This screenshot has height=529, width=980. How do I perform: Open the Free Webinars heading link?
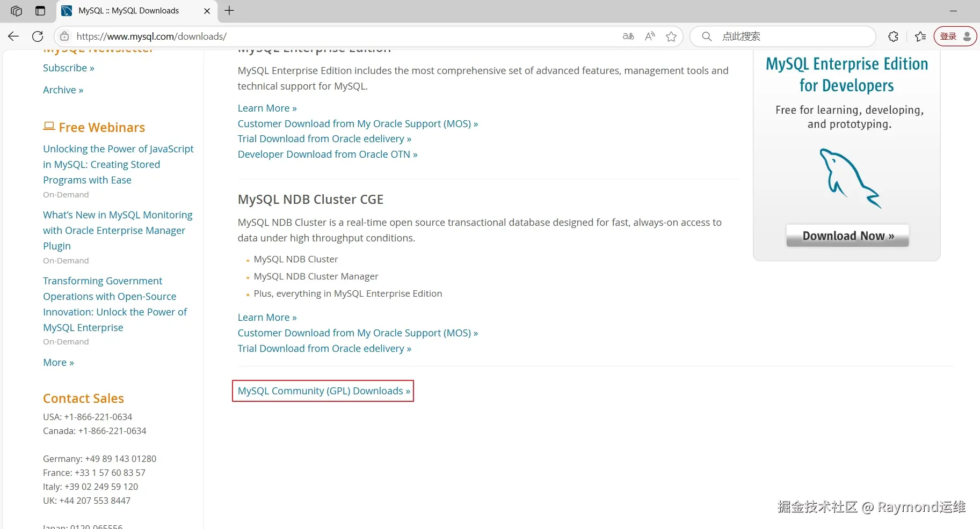pos(94,127)
